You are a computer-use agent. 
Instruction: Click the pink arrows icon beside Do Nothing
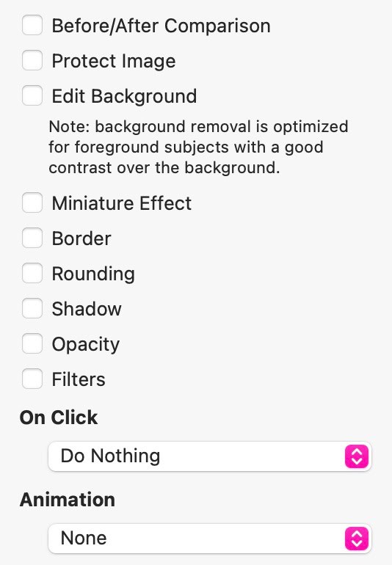tap(357, 456)
